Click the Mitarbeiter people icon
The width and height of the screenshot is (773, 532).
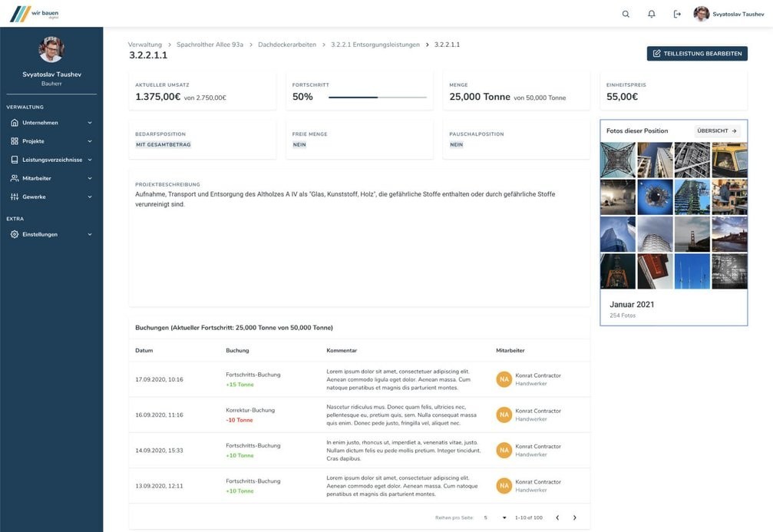(x=15, y=178)
